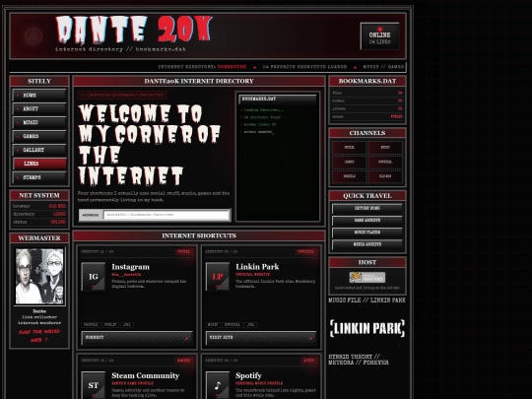Viewport: 532px width, 399px height.
Task: Click the IG icon on the Instagram card
Action: [x=94, y=277]
